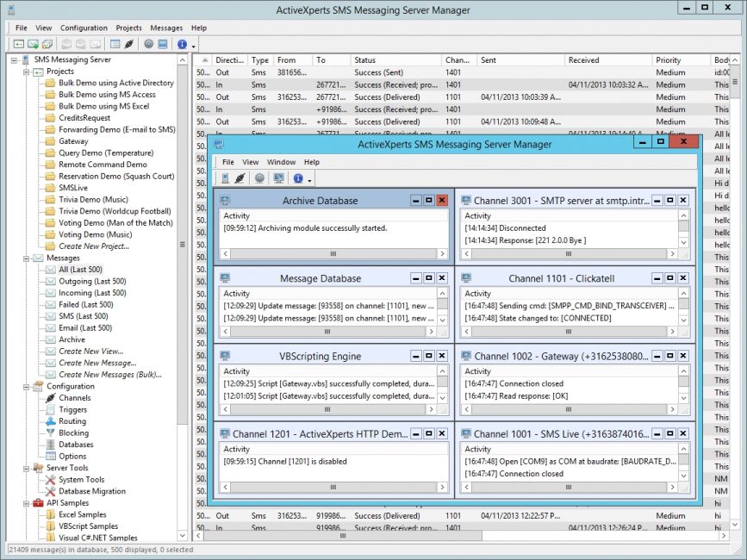Click scroll-down arrow in Channel 3001 activity list
Screen dimensions: 747x560
(683, 242)
